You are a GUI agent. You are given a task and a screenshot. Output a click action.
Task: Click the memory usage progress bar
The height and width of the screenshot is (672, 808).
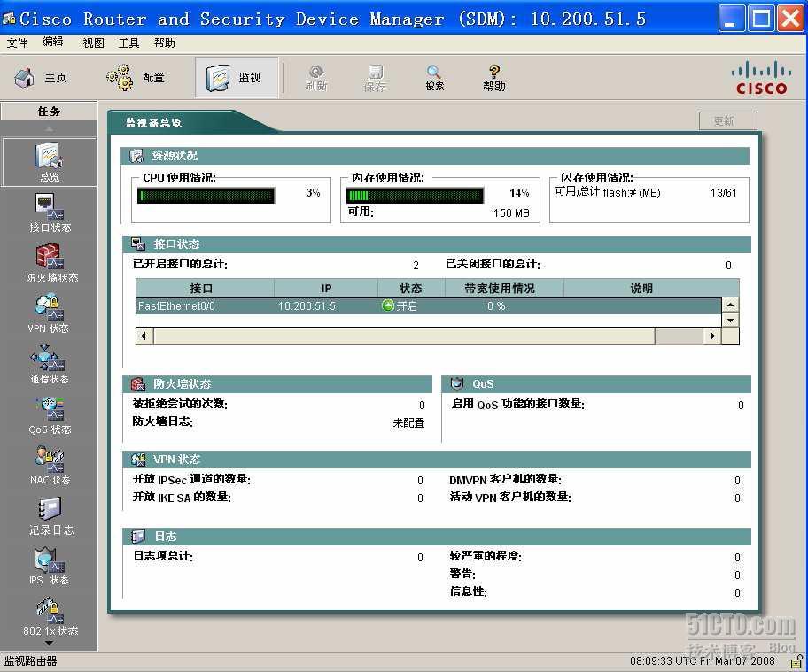tap(415, 195)
